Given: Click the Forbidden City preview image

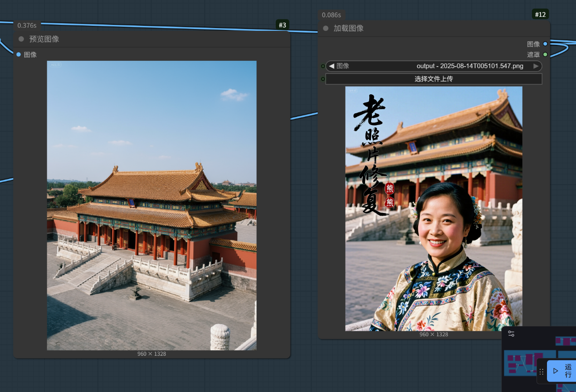Looking at the screenshot, I should click(x=151, y=205).
